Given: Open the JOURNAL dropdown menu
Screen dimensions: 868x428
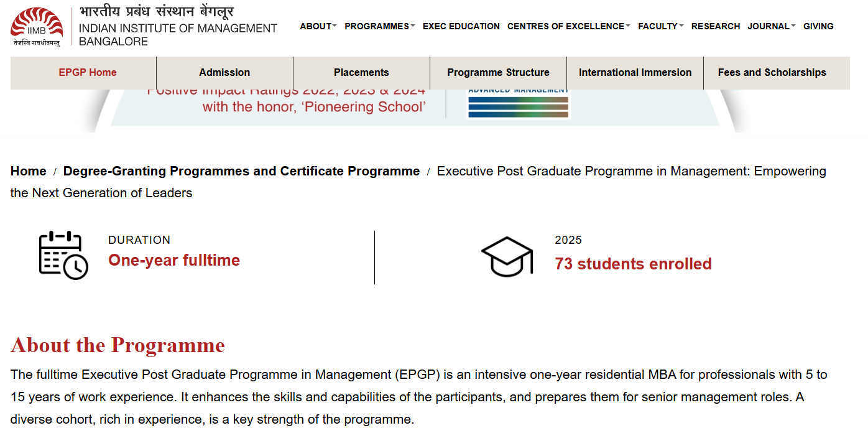Looking at the screenshot, I should [771, 26].
